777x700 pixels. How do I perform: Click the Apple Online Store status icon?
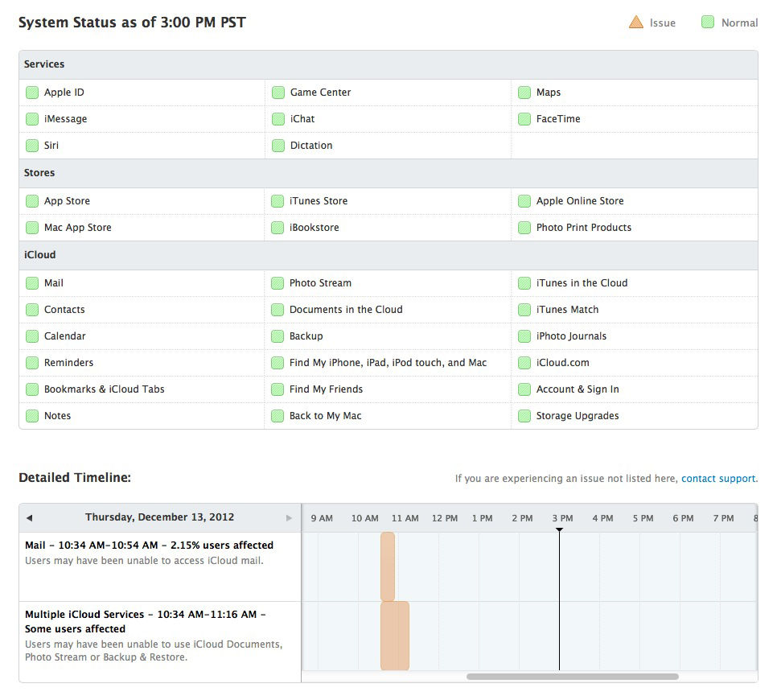(524, 201)
